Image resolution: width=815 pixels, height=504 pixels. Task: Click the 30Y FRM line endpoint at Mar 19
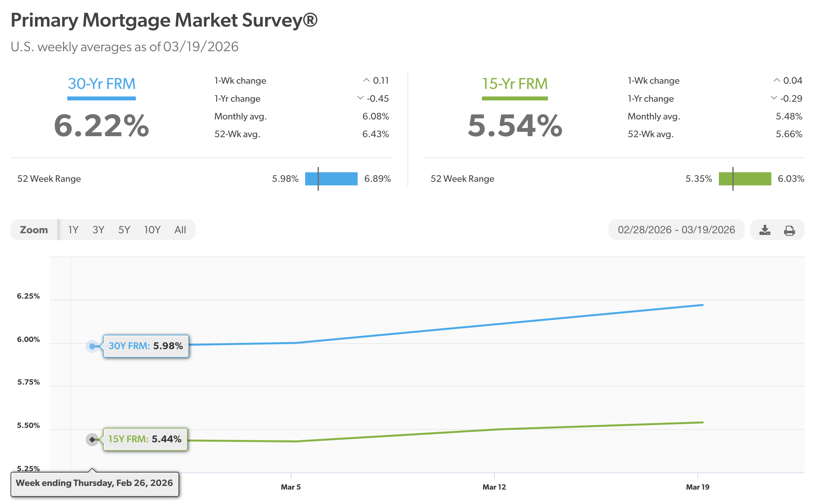point(702,305)
